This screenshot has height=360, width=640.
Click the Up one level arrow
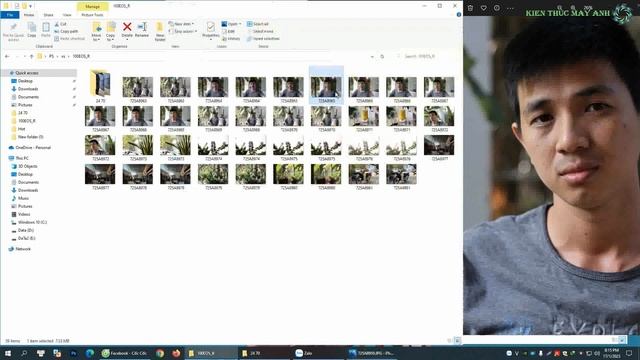tap(31, 56)
